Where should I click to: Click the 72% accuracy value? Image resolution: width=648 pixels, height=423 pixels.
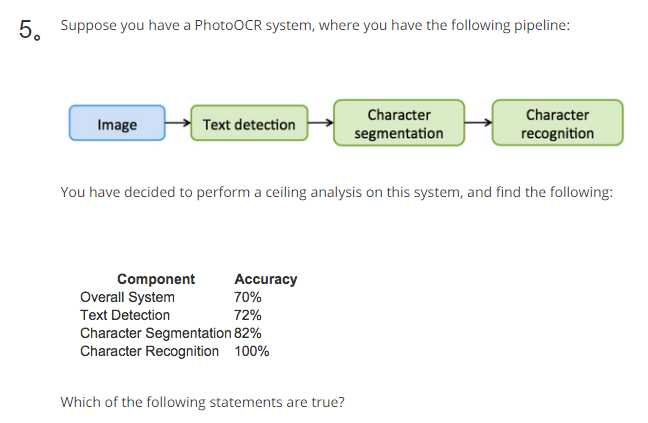[x=248, y=315]
